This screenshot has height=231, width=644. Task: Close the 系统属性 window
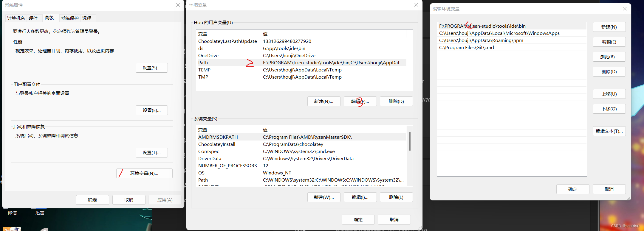click(x=178, y=5)
